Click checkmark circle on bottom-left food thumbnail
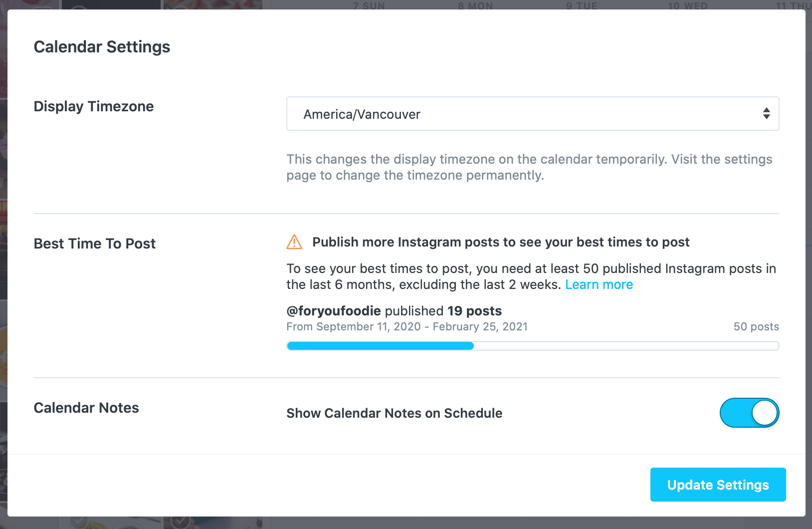Image resolution: width=812 pixels, height=529 pixels. click(79, 522)
